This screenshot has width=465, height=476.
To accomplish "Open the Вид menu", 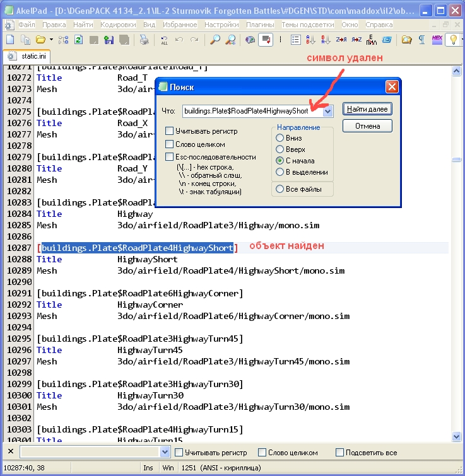I will (x=149, y=25).
